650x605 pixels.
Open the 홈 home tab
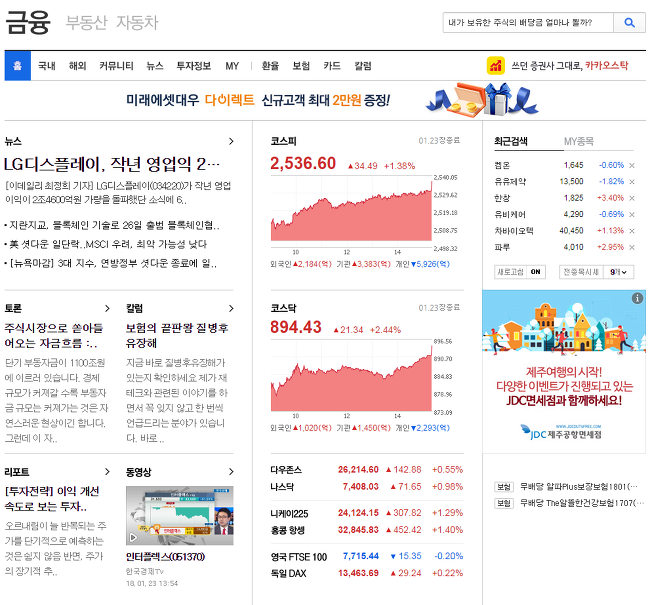point(17,66)
